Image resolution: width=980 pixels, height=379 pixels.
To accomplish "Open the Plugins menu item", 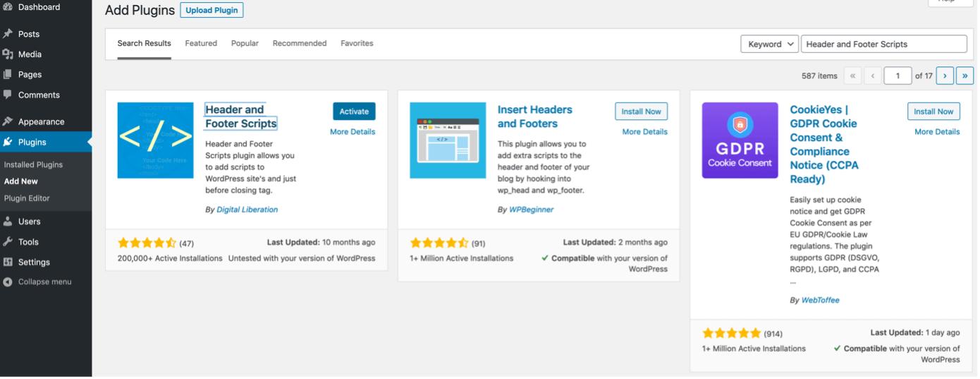I will coord(46,142).
